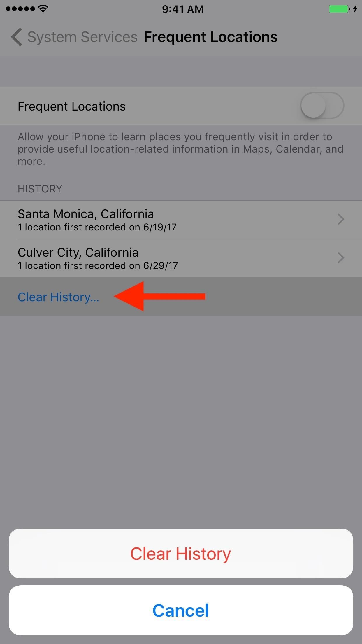Tap the Clear History... link
Image resolution: width=362 pixels, height=644 pixels.
(58, 297)
